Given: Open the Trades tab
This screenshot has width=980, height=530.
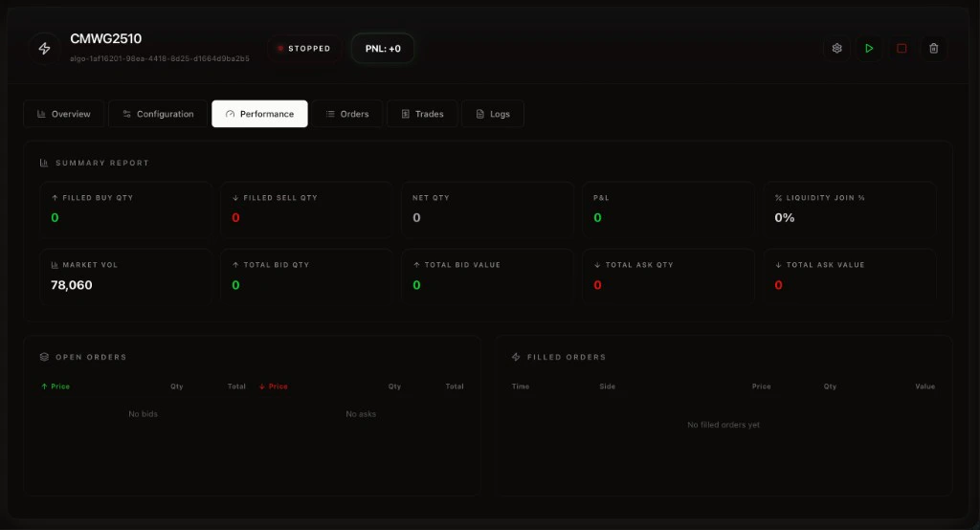Looking at the screenshot, I should (422, 114).
